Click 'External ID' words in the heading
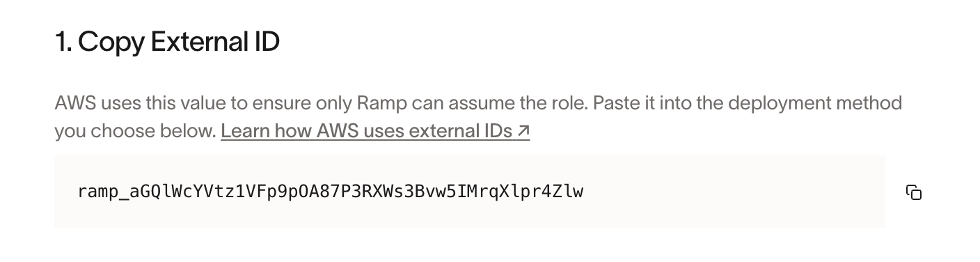980x262 pixels. point(215,43)
